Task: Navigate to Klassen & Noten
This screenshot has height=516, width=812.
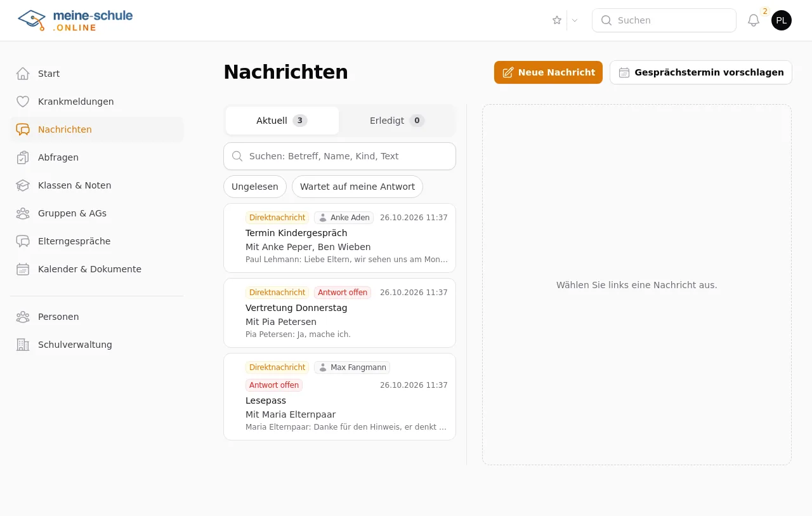Action: click(96, 185)
